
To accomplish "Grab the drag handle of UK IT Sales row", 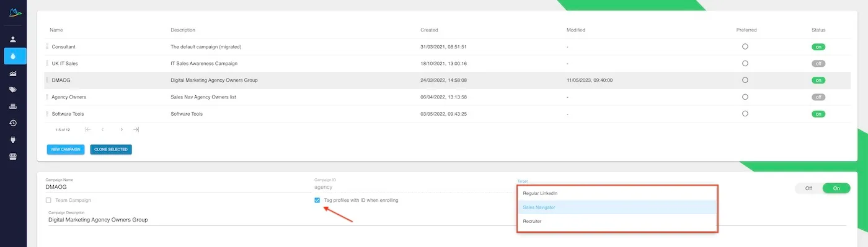I will (x=47, y=63).
